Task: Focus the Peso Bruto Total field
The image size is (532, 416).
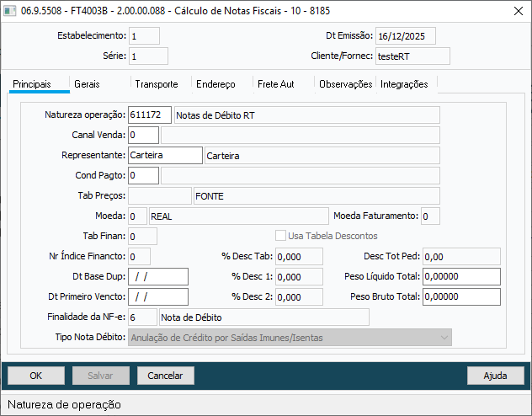Action: [x=461, y=296]
